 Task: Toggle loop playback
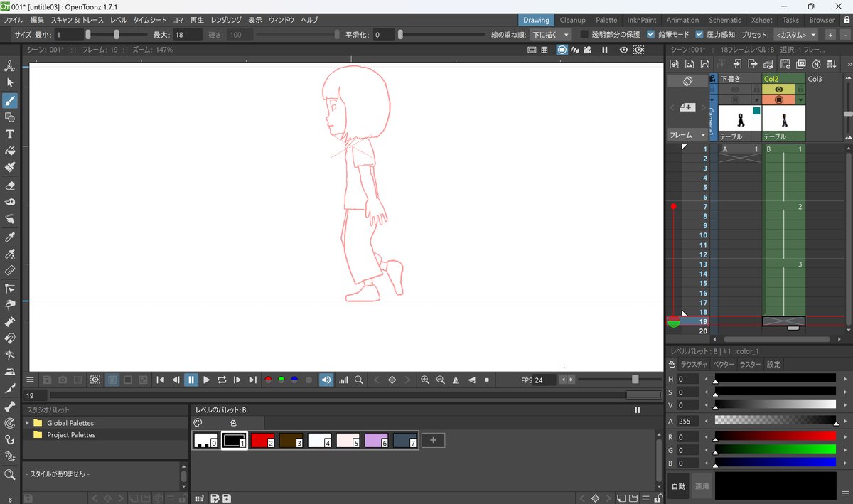222,380
